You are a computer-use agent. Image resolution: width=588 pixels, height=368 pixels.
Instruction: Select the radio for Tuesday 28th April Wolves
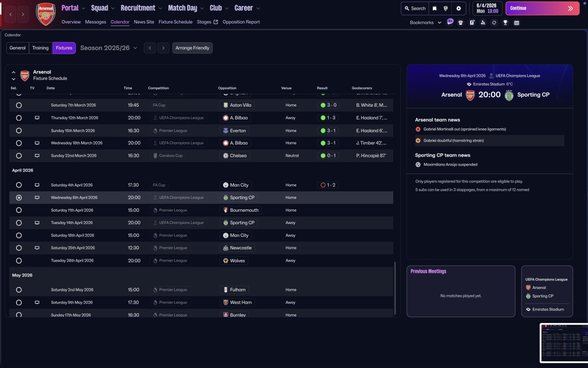pyautogui.click(x=19, y=260)
